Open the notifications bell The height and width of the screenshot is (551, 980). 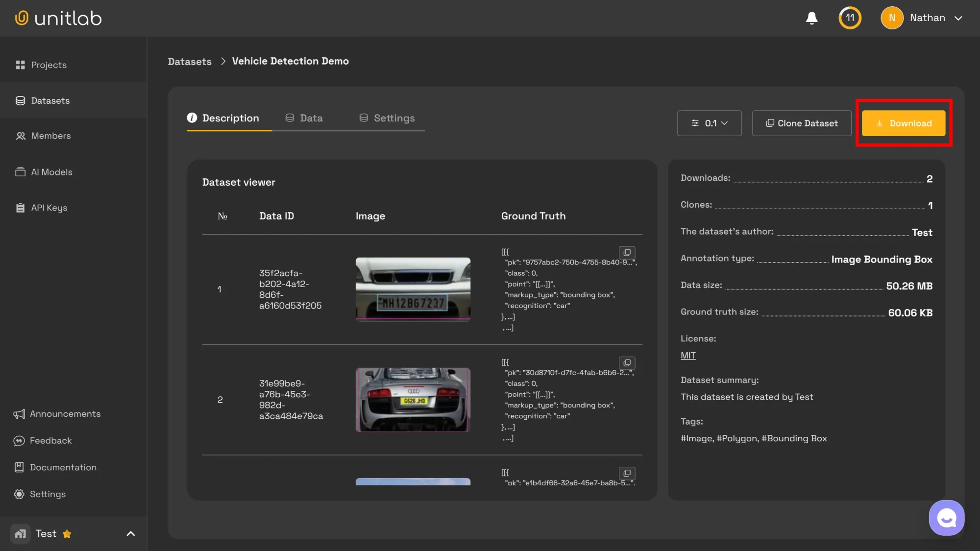811,18
